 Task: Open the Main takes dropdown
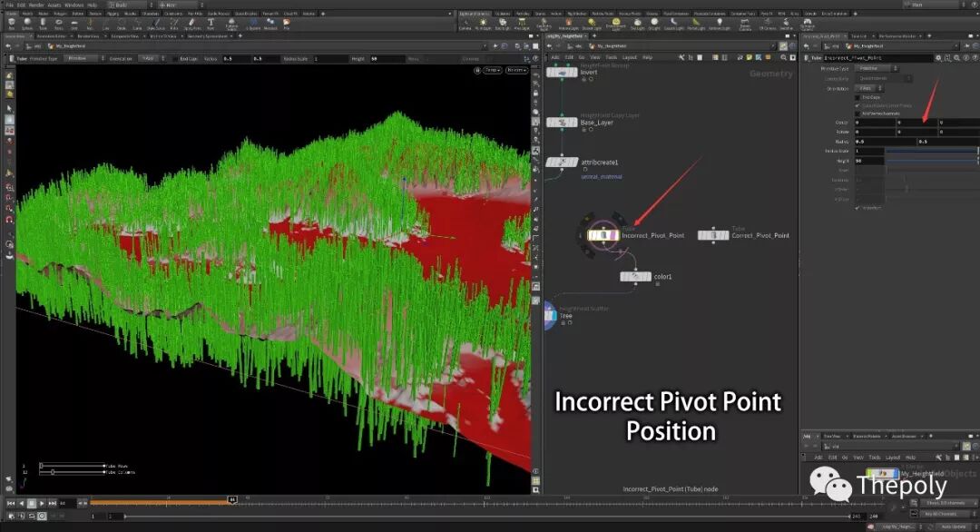click(x=935, y=5)
